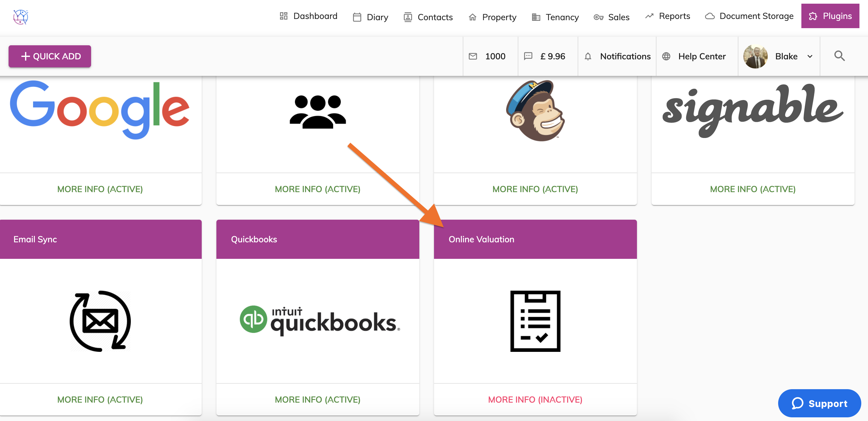868x421 pixels.
Task: Click the Mailchimp monkey logo
Action: click(535, 111)
